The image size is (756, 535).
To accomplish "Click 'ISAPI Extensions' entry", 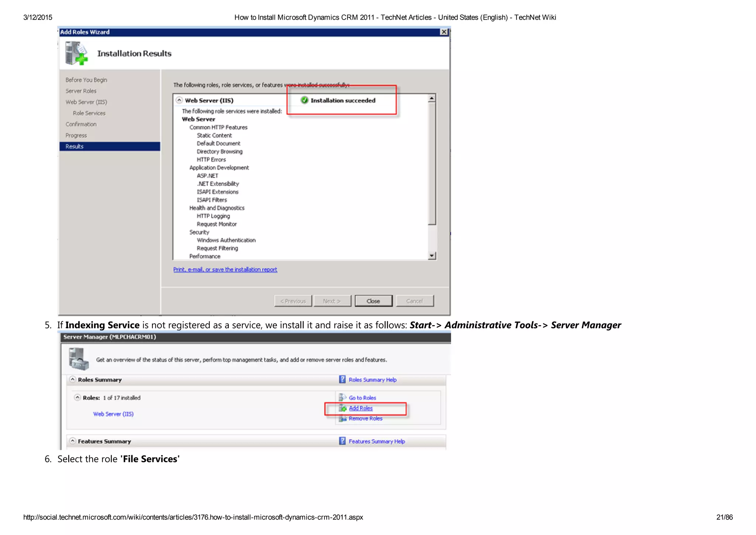I will point(217,192).
